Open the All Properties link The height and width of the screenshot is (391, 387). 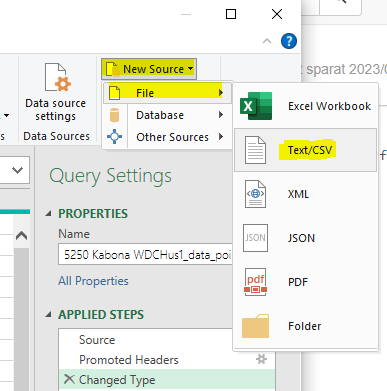click(93, 281)
